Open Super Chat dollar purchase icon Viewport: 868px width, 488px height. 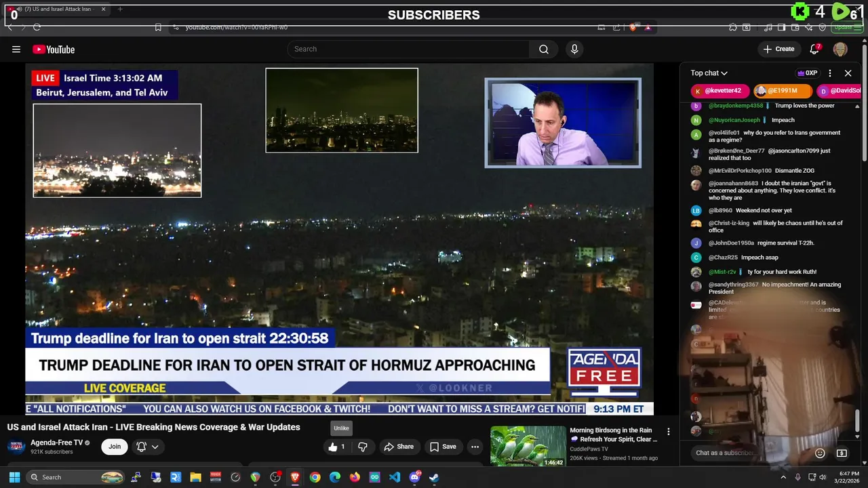(x=842, y=453)
